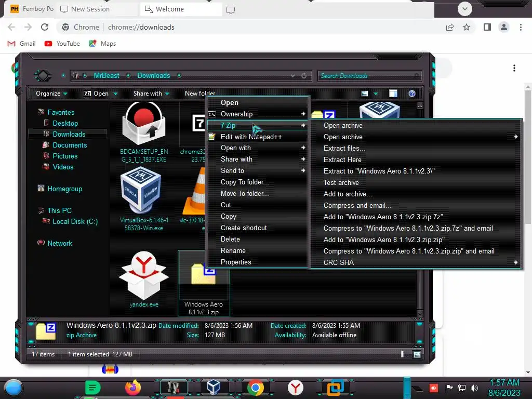Expand the Send to submenu
The height and width of the screenshot is (399, 532).
257,170
